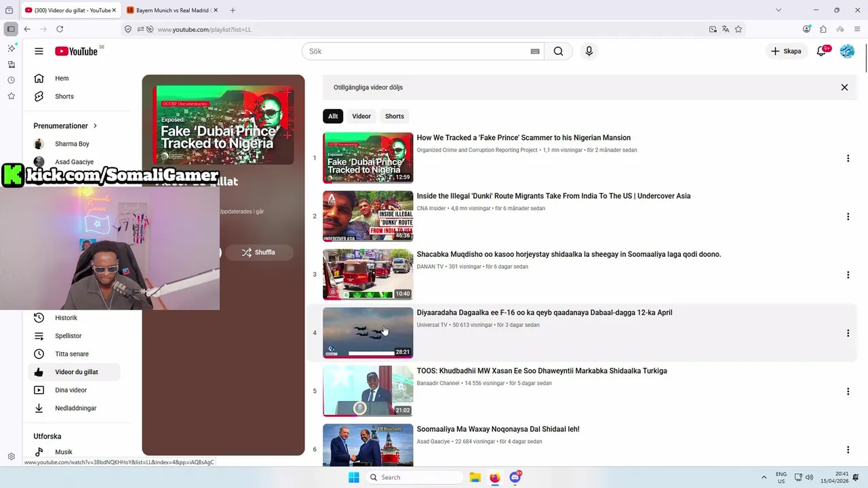Open File Explorer from taskbar
This screenshot has height=488, width=868.
(x=475, y=477)
